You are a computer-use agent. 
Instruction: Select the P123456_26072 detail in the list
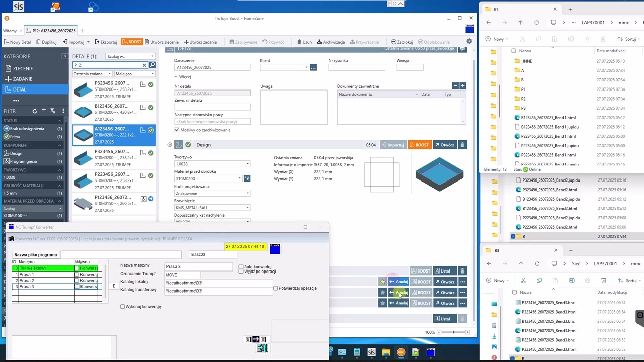tap(114, 204)
